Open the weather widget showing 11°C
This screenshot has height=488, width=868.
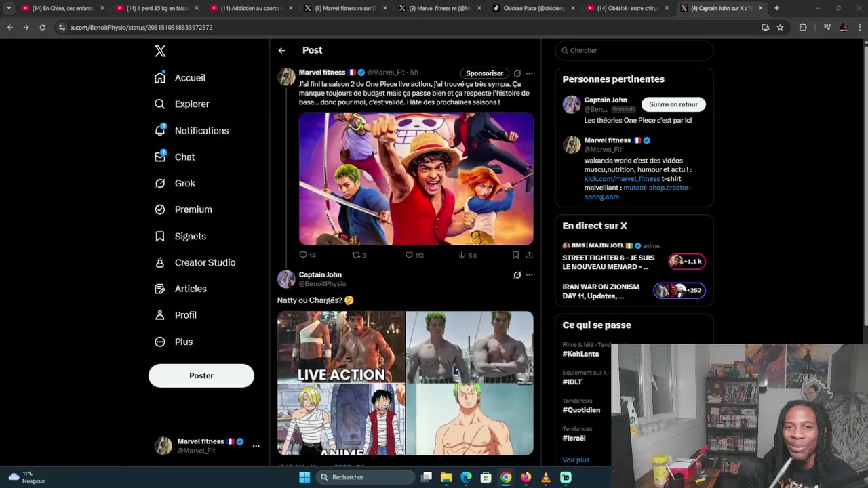[27, 477]
